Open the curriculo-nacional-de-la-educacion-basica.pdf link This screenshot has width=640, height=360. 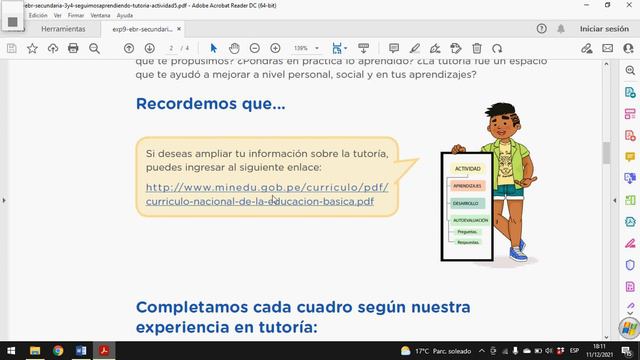[260, 201]
